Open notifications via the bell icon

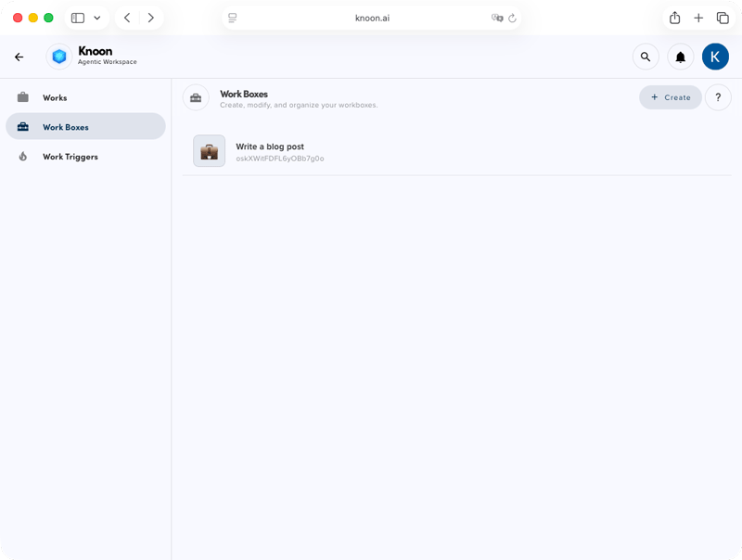(681, 57)
